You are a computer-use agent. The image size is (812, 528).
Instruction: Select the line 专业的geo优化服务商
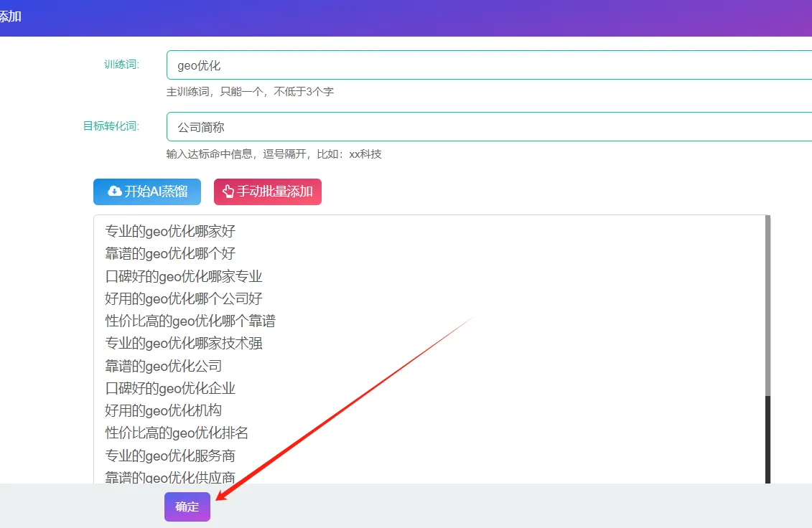coord(170,456)
